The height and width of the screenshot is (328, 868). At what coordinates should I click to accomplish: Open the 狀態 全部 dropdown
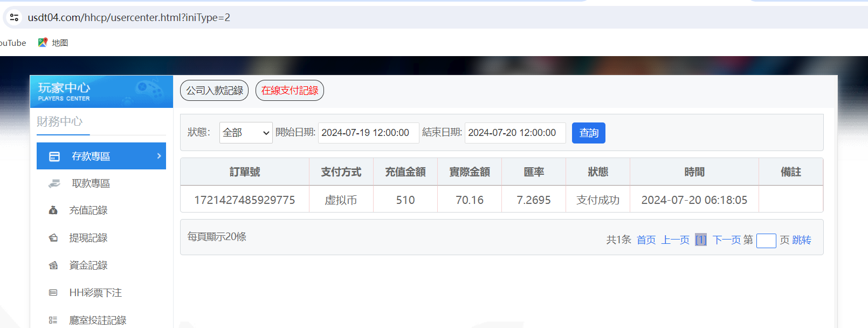point(246,133)
